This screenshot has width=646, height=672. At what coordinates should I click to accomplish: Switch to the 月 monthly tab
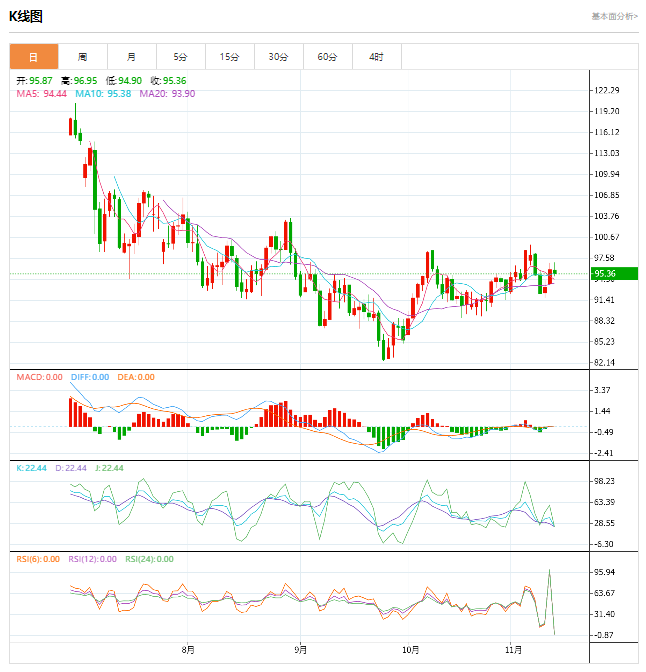pyautogui.click(x=132, y=57)
